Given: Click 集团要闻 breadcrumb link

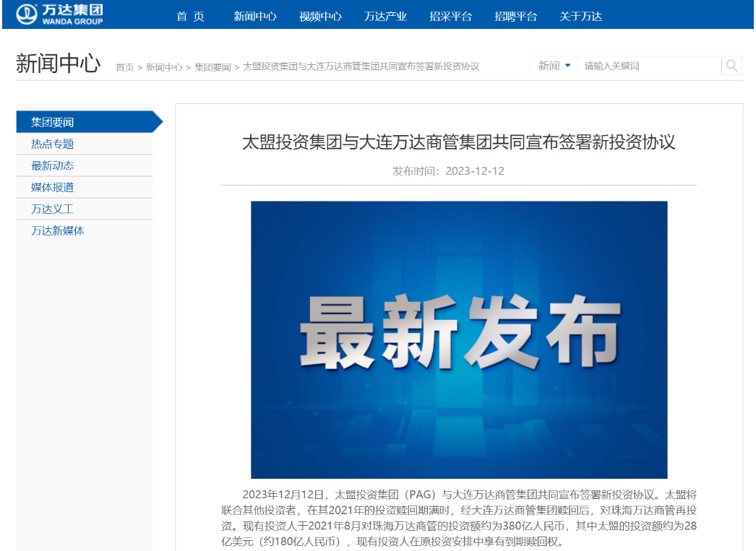Looking at the screenshot, I should pyautogui.click(x=212, y=67).
